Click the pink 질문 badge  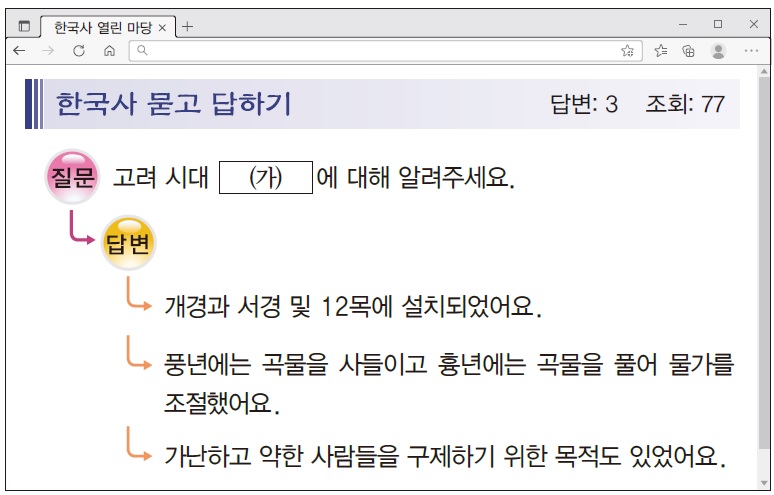tap(73, 177)
